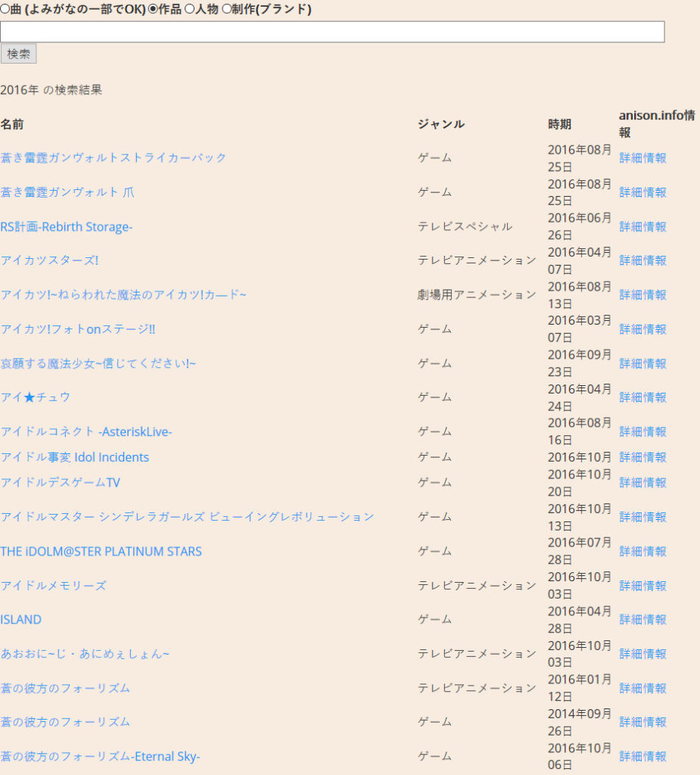Open 詳細情報 for THE iDOLM@STER PLATINUM STARS
Screen dimensions: 700x775
tap(642, 551)
